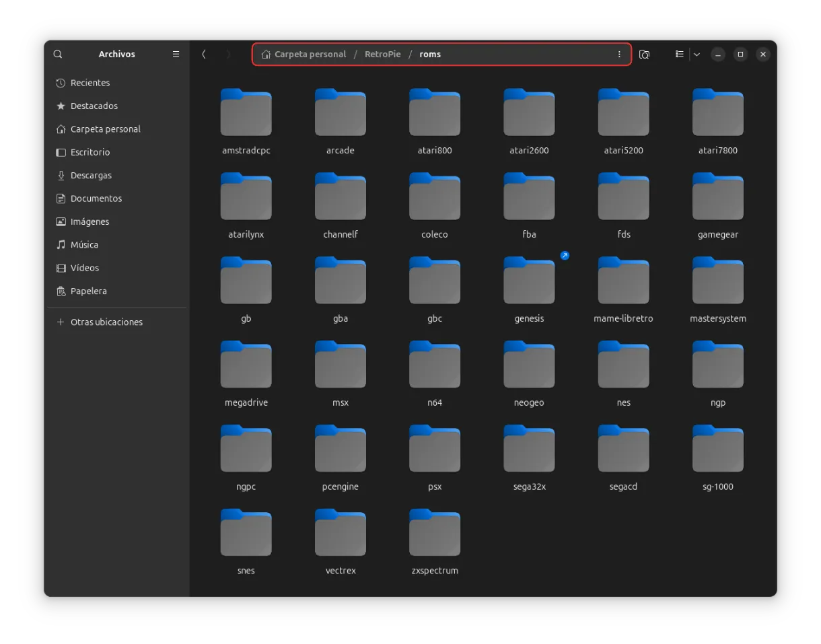
Task: Go back with the left arrow
Action: coord(204,55)
